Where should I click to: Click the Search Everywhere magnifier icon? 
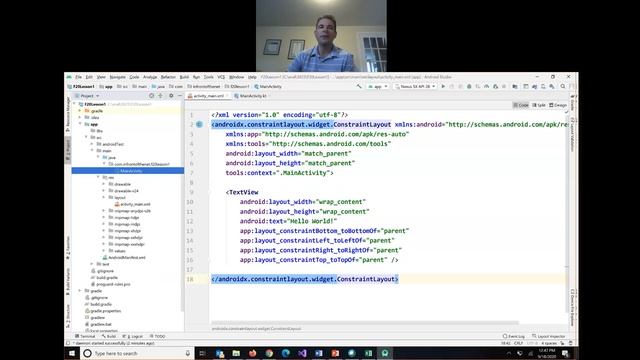coord(563,87)
